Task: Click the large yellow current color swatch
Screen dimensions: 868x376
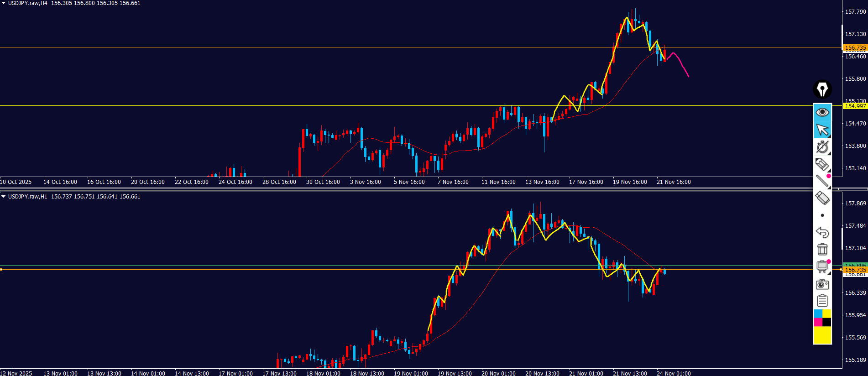Action: [x=822, y=335]
